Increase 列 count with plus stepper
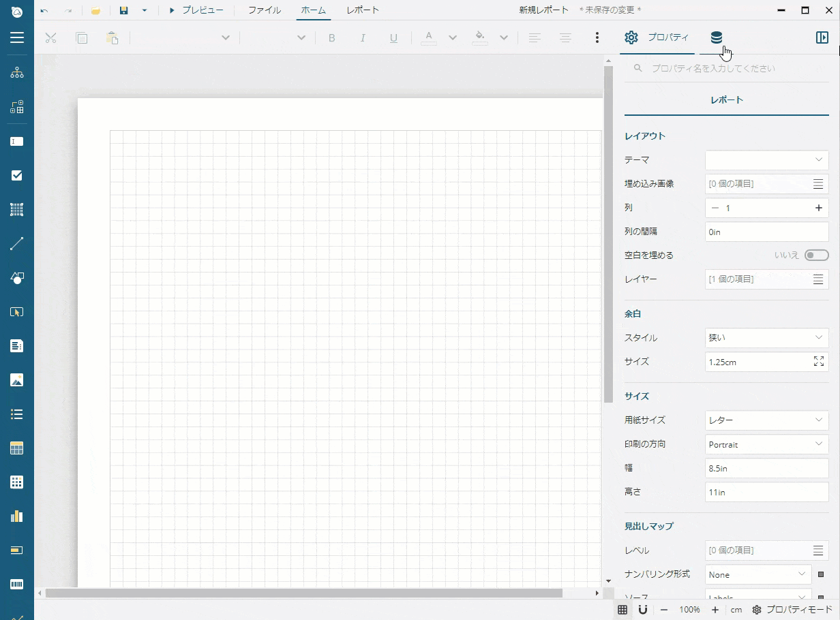Screen dimensions: 840x620 (x=819, y=208)
